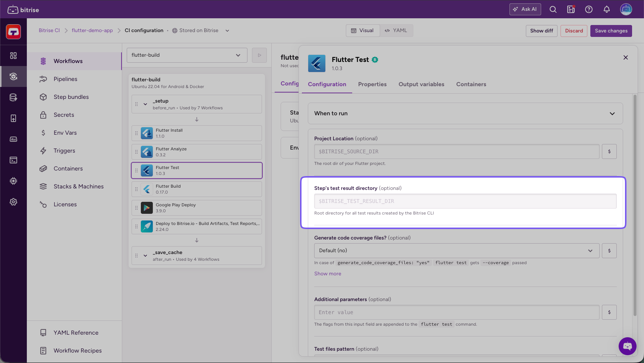Open Stacks & Machines in sidebar
Image resolution: width=644 pixels, height=363 pixels.
tap(75, 187)
